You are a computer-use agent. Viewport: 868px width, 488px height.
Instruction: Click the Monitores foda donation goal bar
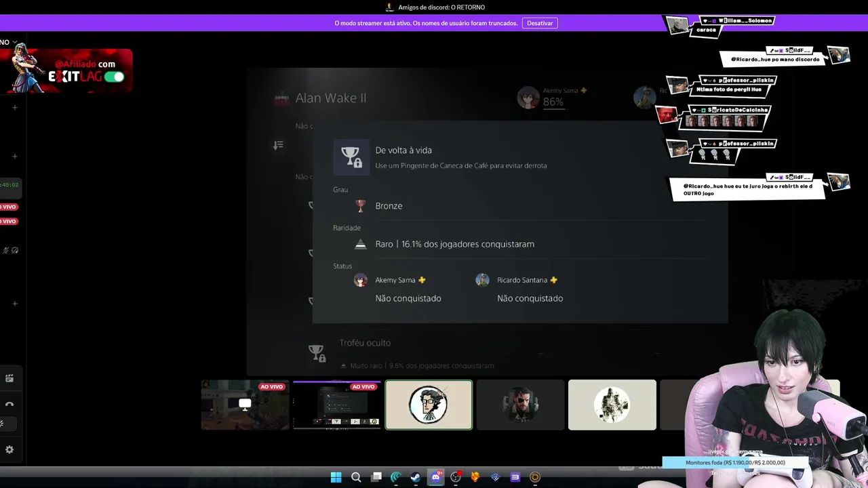735,462
